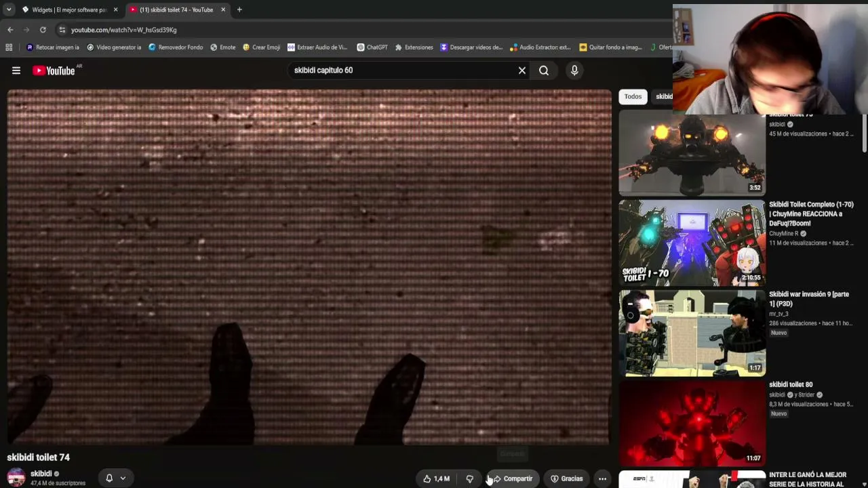Open the Extraer Audio de Vi... bookmark
This screenshot has height=488, width=868.
[317, 47]
